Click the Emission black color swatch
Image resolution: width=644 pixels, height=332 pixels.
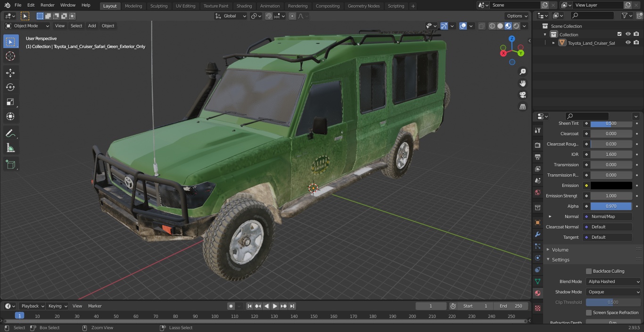click(611, 186)
